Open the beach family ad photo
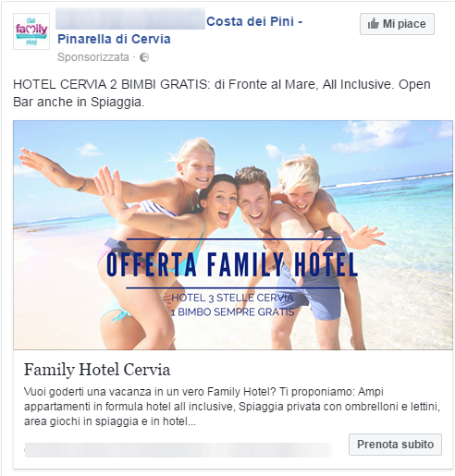The width and height of the screenshot is (455, 476). [x=233, y=235]
